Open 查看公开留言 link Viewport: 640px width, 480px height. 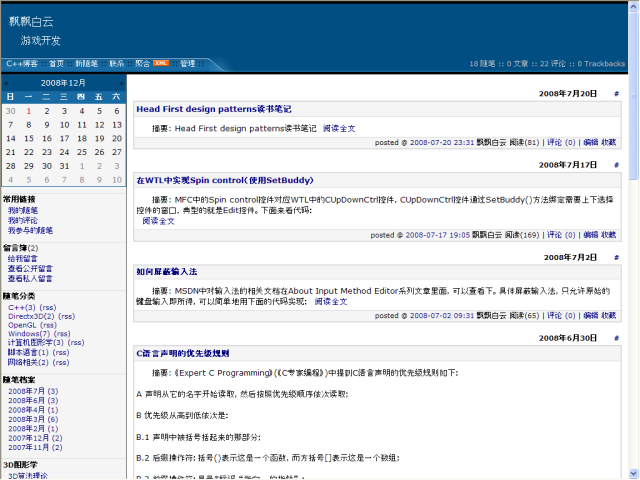(x=30, y=269)
